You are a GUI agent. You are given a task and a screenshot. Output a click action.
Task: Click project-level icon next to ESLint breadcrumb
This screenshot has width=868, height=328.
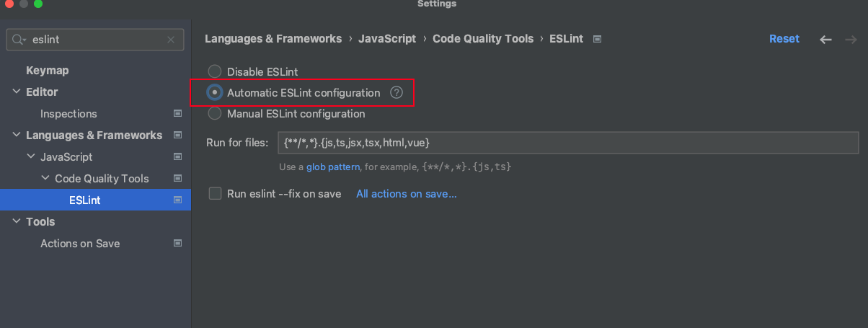coord(597,39)
